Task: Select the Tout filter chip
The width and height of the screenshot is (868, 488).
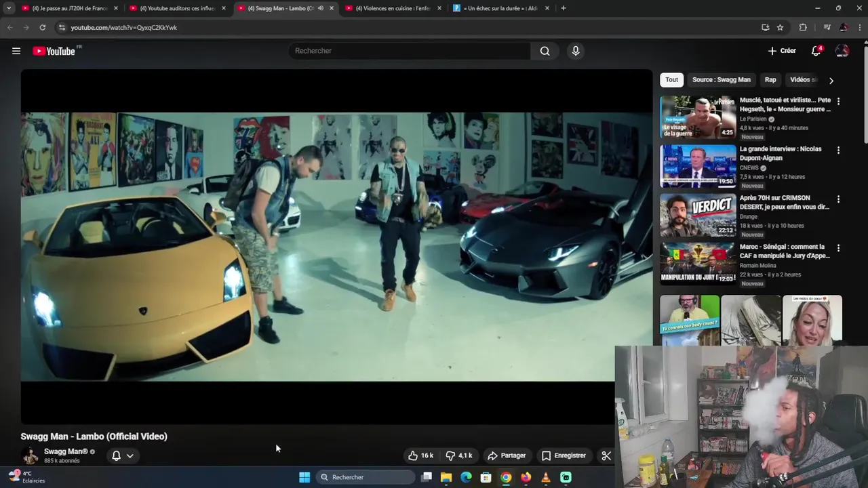Action: (671, 79)
